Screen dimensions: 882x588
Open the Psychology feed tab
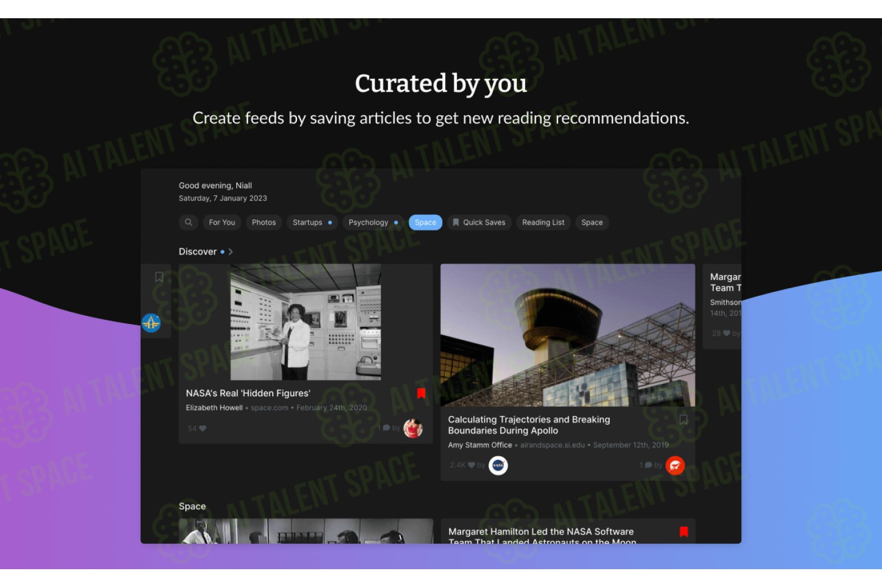point(373,222)
